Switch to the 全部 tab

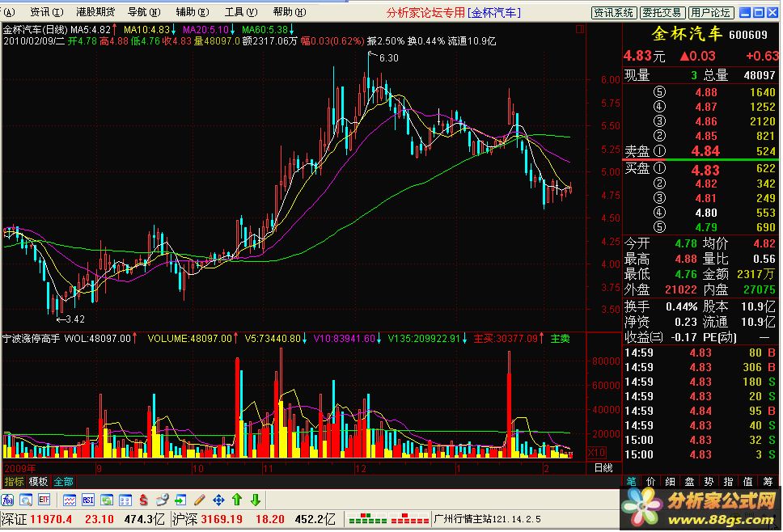(x=63, y=482)
